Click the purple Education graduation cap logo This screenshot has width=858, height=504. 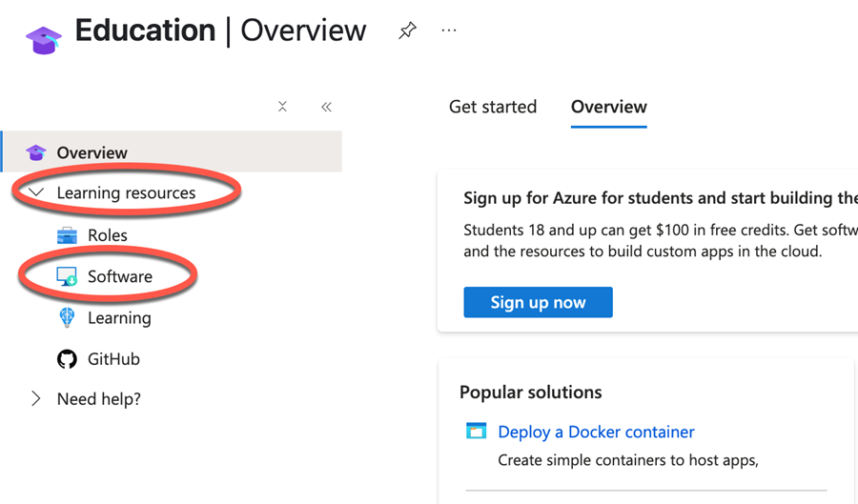pos(44,40)
